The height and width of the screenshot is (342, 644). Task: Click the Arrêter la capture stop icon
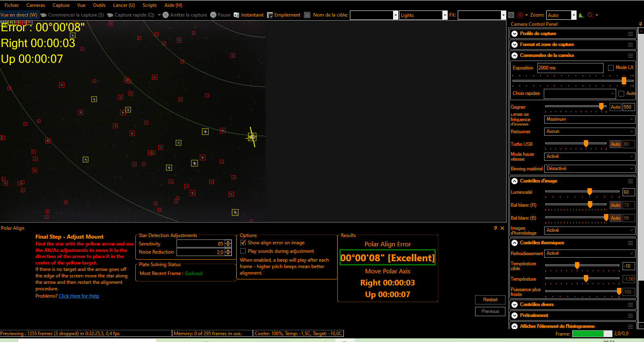tap(166, 15)
